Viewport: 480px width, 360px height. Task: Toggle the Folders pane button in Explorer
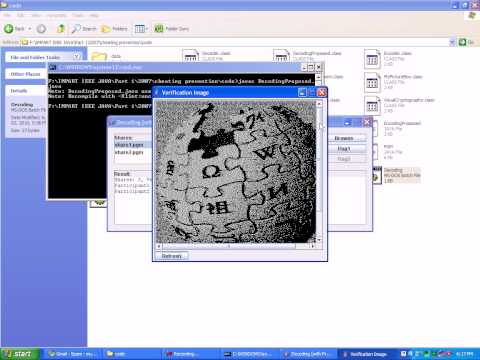coord(115,29)
